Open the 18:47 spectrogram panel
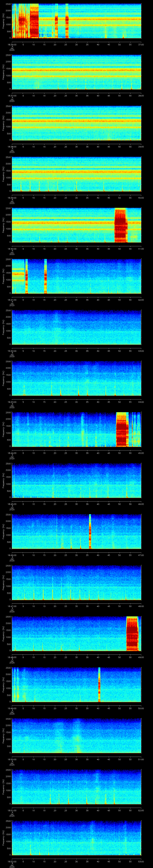 (x=76, y=583)
